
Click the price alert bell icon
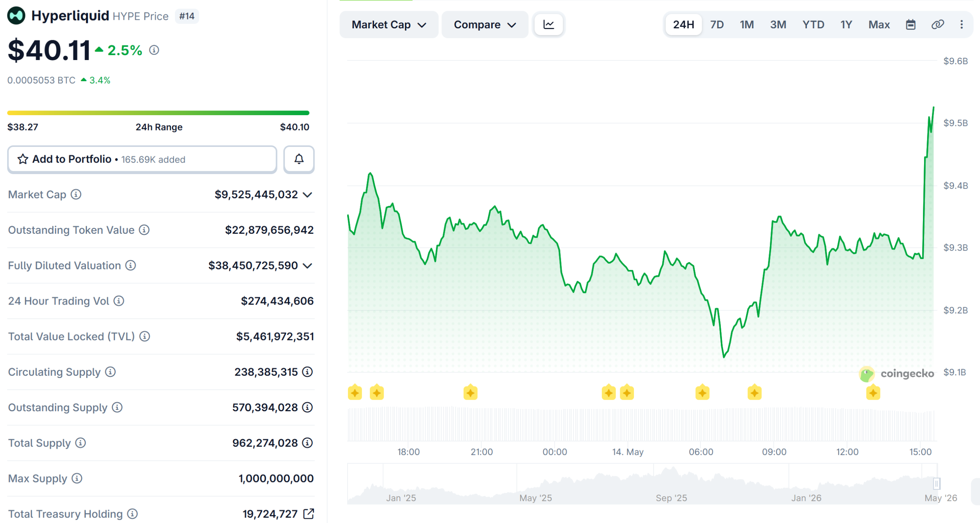point(299,159)
